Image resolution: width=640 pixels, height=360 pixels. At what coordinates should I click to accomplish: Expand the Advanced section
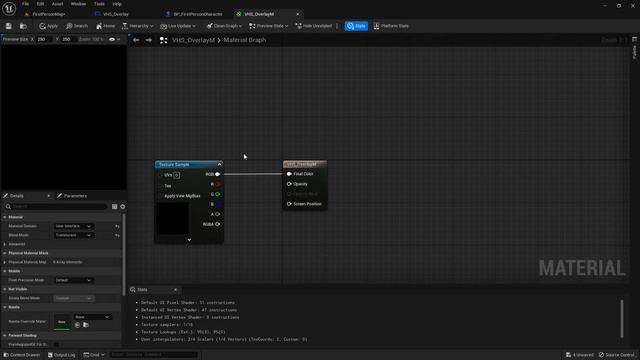coord(4,244)
